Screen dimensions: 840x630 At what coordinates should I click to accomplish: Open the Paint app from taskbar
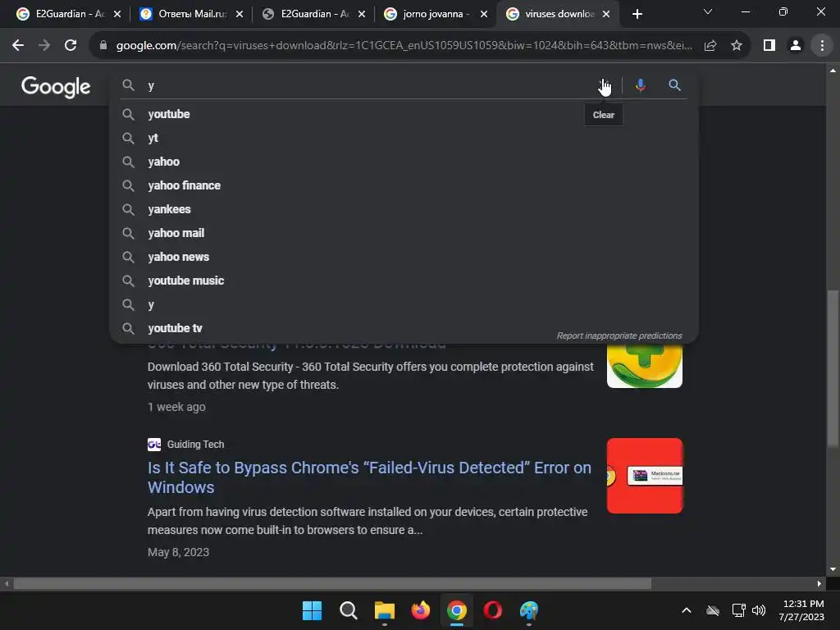[x=529, y=610]
